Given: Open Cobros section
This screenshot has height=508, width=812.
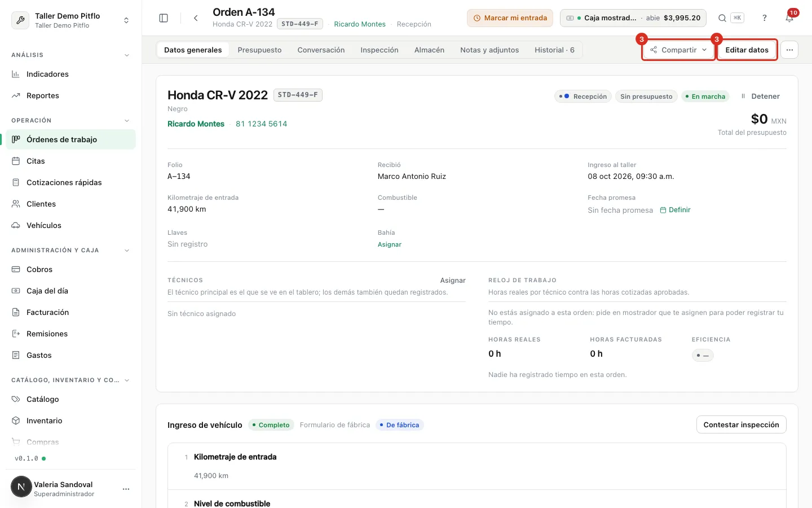Looking at the screenshot, I should [70, 269].
